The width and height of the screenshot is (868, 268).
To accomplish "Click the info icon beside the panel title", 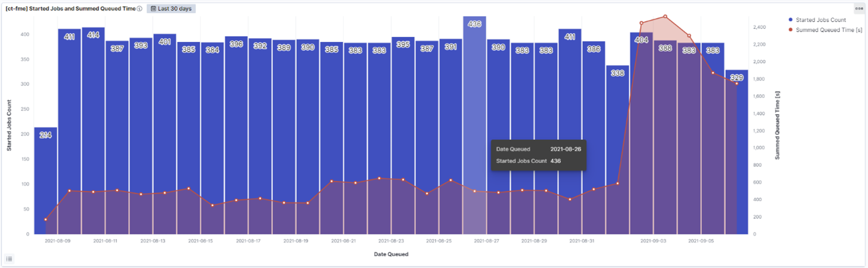I will click(139, 9).
